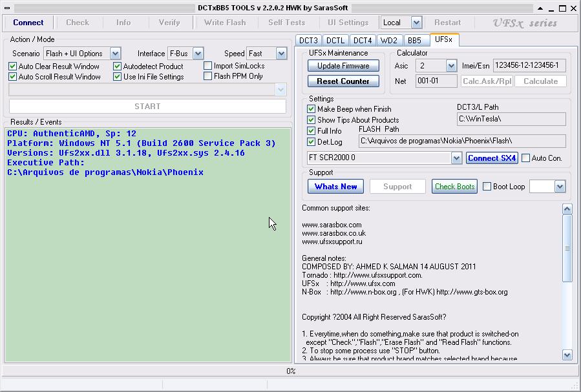Expand the Local dropdown in the toolbar
The width and height of the screenshot is (581, 392).
[x=416, y=23]
